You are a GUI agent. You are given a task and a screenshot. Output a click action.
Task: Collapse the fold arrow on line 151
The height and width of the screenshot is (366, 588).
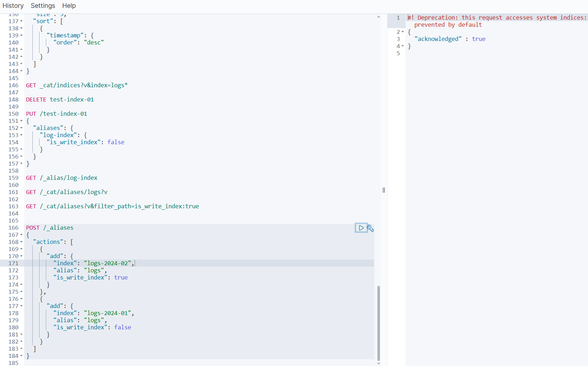tap(21, 121)
